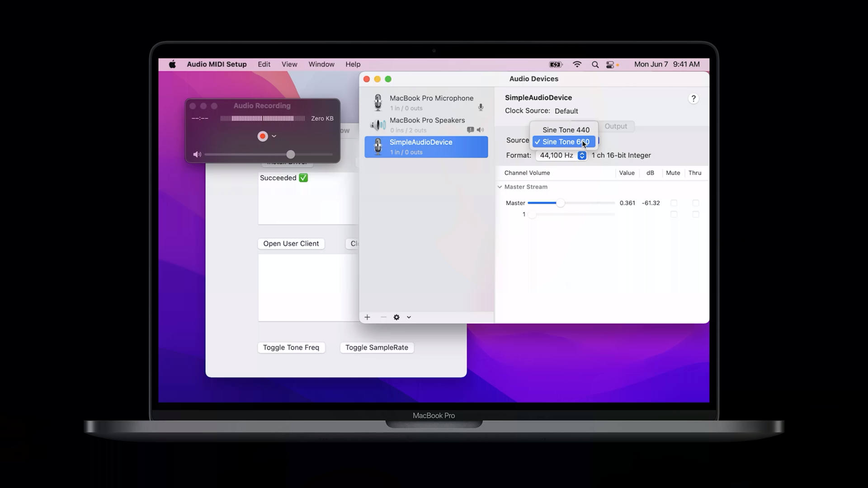868x488 pixels.
Task: Toggle Mute checkbox for Master channel
Action: [674, 203]
